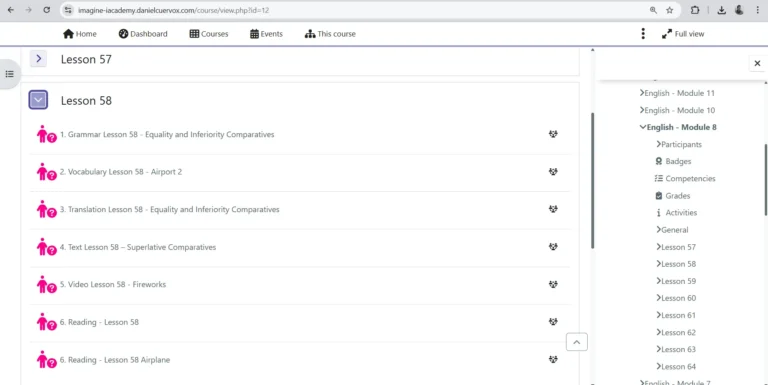The image size is (768, 385).
Task: Click the main content vertical scrollbar
Action: 592,180
